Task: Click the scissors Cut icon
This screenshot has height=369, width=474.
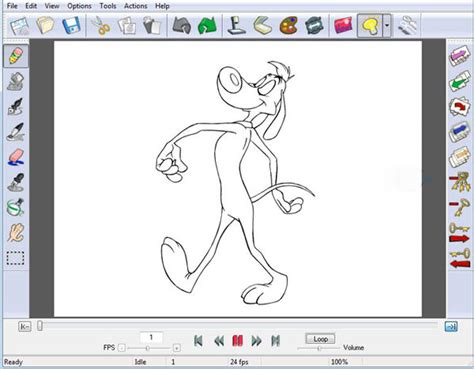Action: click(101, 26)
